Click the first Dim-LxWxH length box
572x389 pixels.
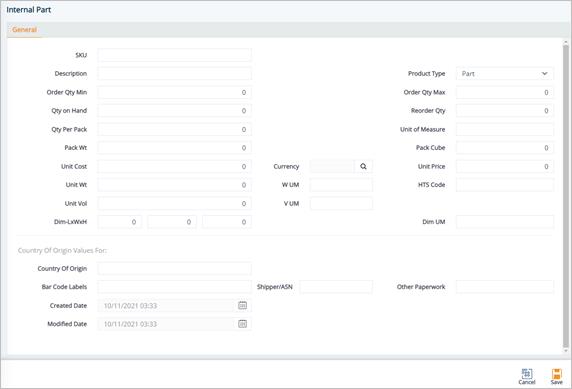coord(120,222)
